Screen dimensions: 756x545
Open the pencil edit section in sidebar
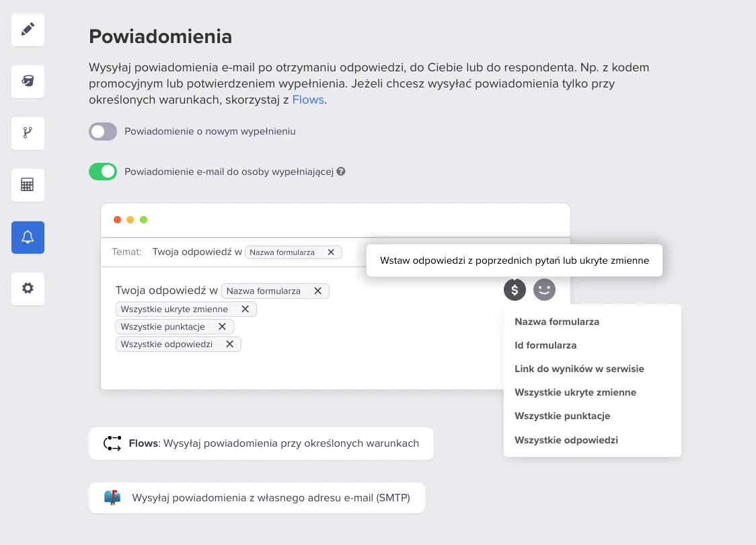click(28, 30)
